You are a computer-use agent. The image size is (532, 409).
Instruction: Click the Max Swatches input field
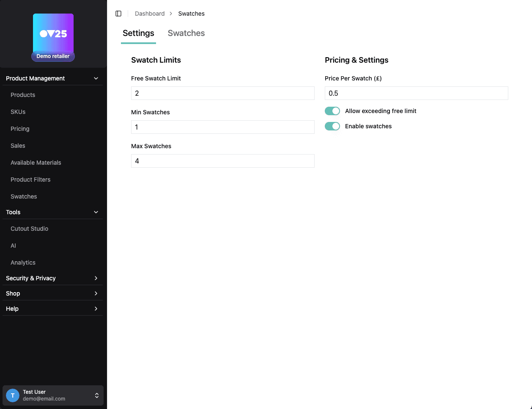(222, 161)
